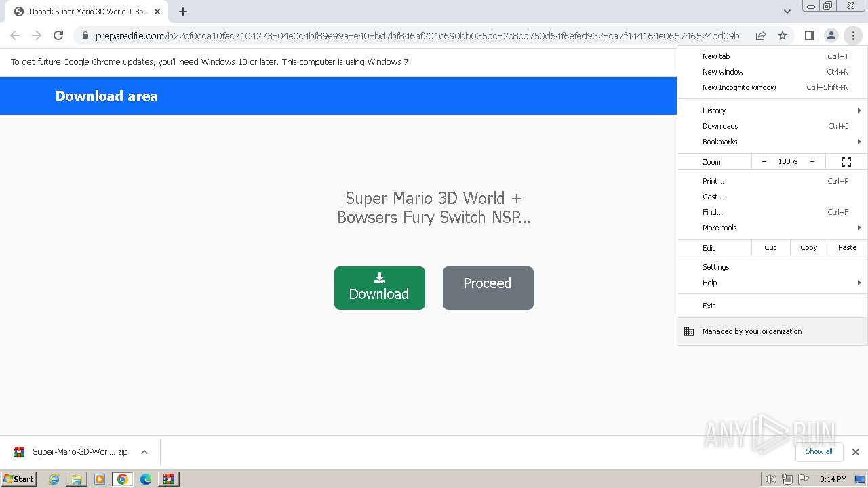
Task: Click the 3:14 PM clock
Action: pos(833,479)
